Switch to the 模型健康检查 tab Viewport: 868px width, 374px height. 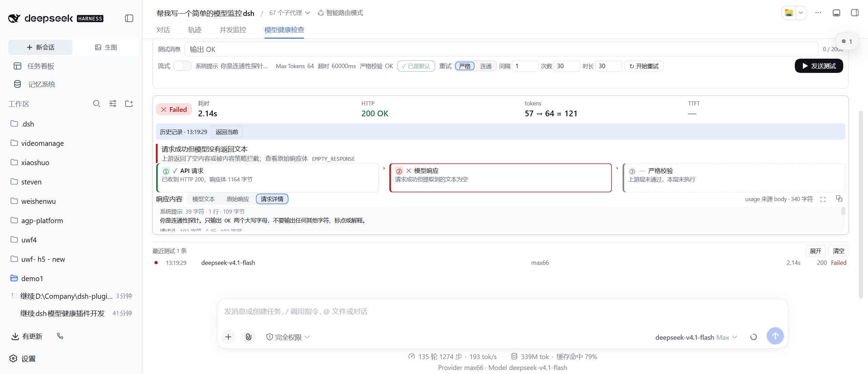284,30
